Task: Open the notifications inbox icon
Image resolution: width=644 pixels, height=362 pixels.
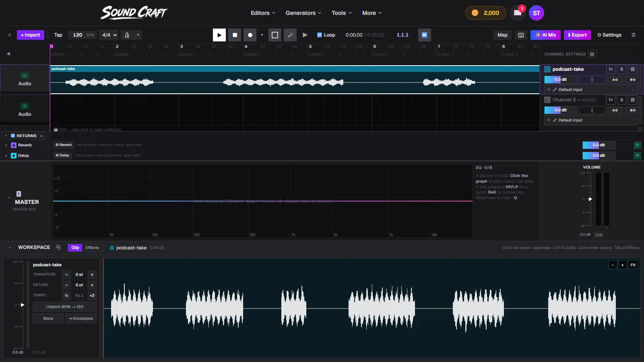Action: (518, 13)
